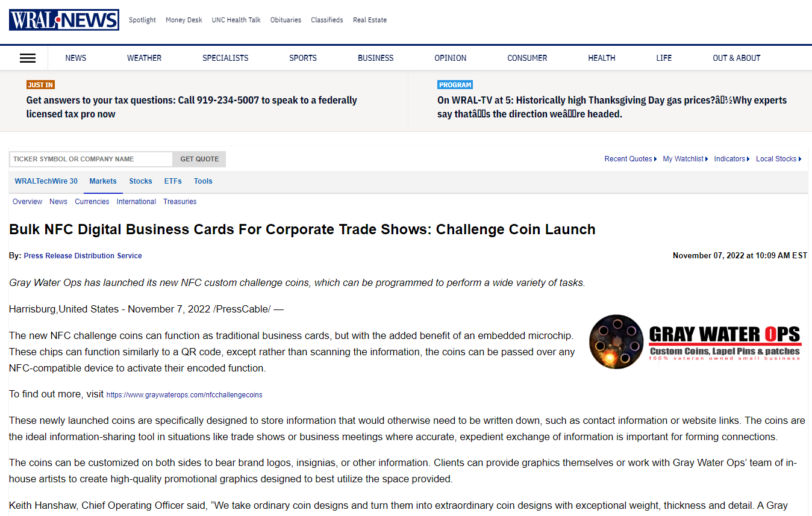Screen dimensions: 812x516
Task: Expand the My Watchlist dropdown
Action: (x=686, y=159)
